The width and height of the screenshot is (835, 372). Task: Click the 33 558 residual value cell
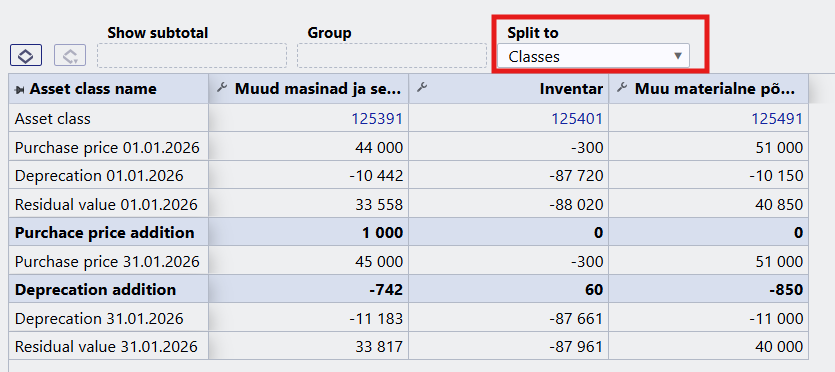pos(309,204)
